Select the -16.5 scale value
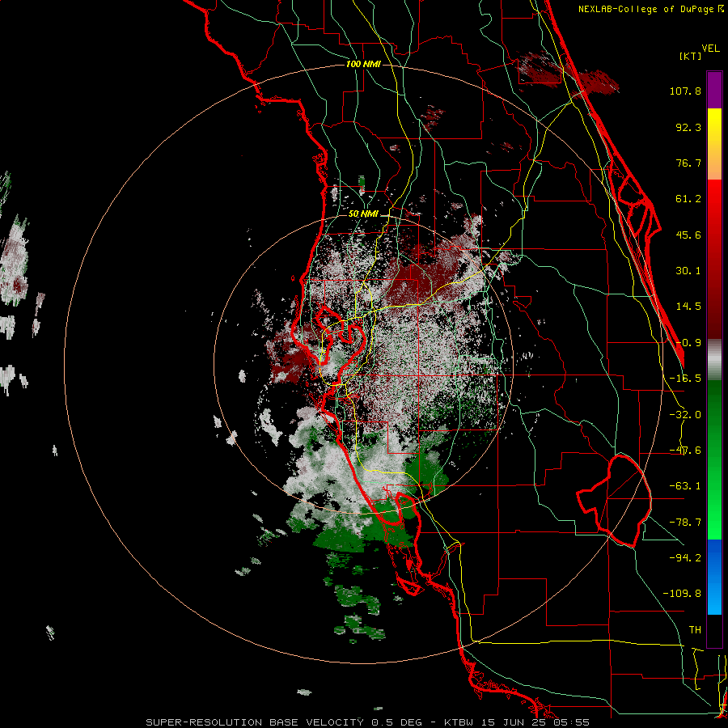The image size is (728, 728). click(685, 379)
